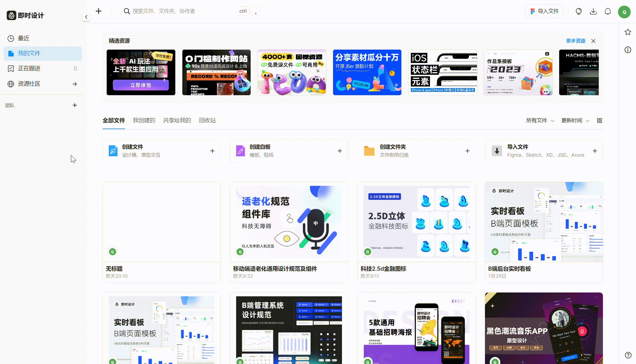Click the plus on 导入文件 card

click(x=595, y=151)
